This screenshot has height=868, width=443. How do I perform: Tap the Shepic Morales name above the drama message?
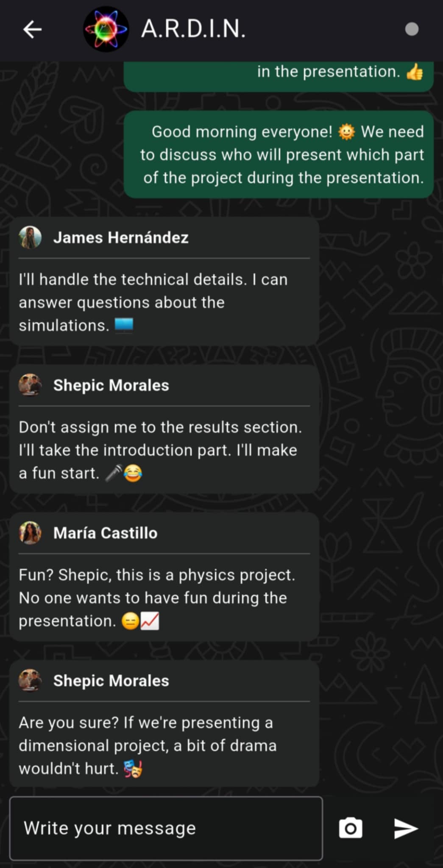point(111,681)
